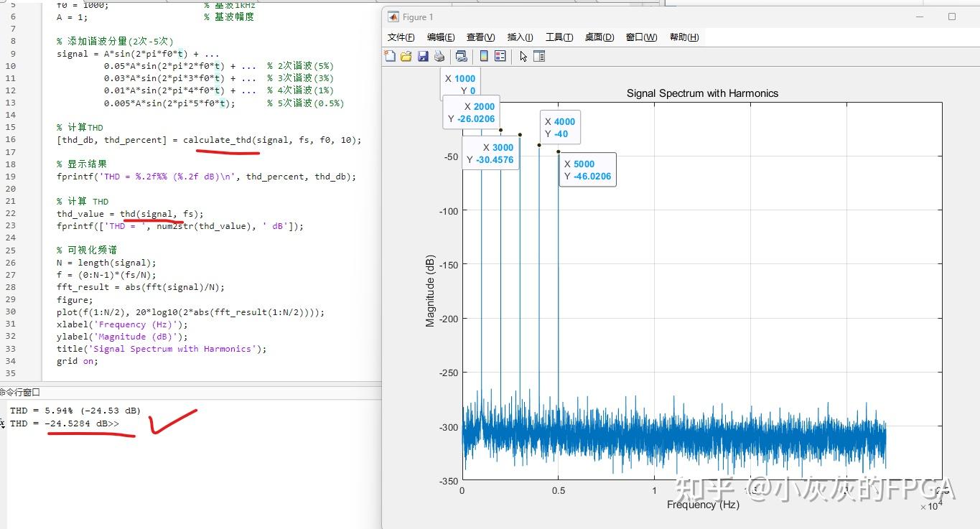The width and height of the screenshot is (980, 529).
Task: Open the 插入(I) menu
Action: tap(520, 37)
